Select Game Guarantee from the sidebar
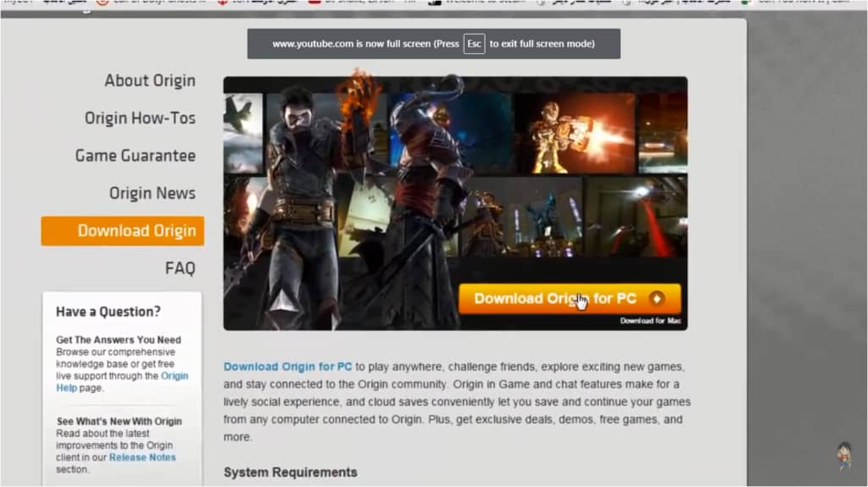 [x=135, y=155]
